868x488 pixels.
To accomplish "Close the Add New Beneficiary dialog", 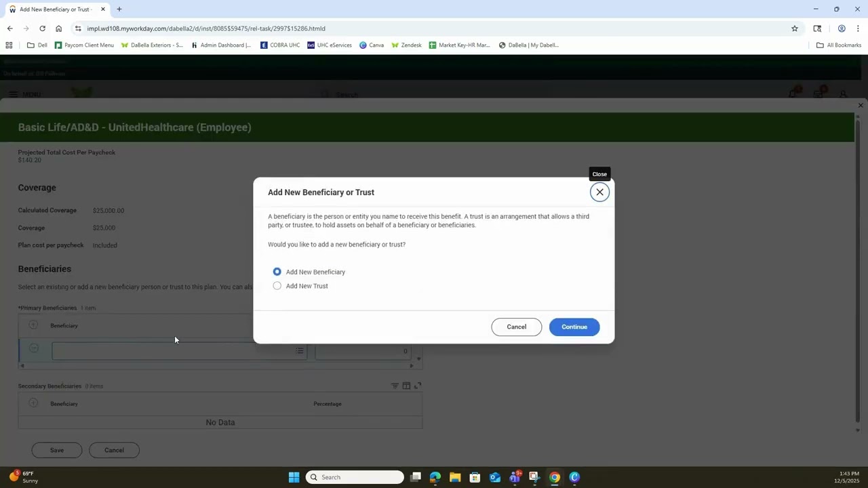I will coord(599,192).
